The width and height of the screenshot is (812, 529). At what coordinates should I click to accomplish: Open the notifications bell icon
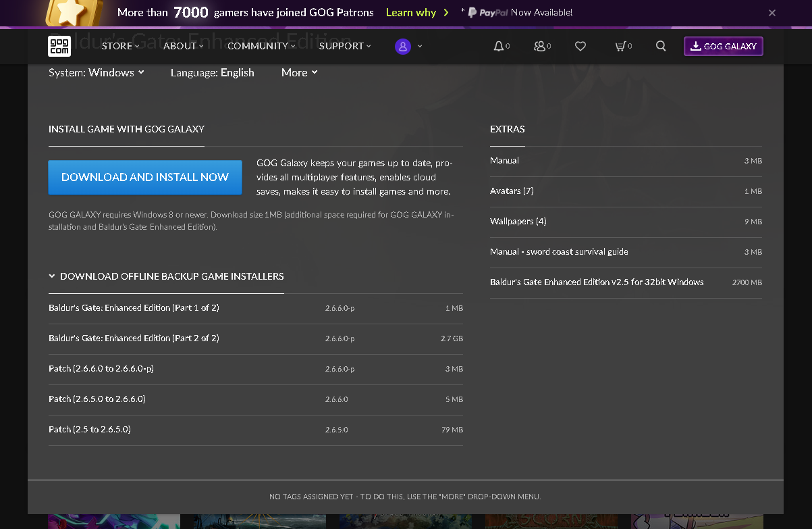point(499,46)
